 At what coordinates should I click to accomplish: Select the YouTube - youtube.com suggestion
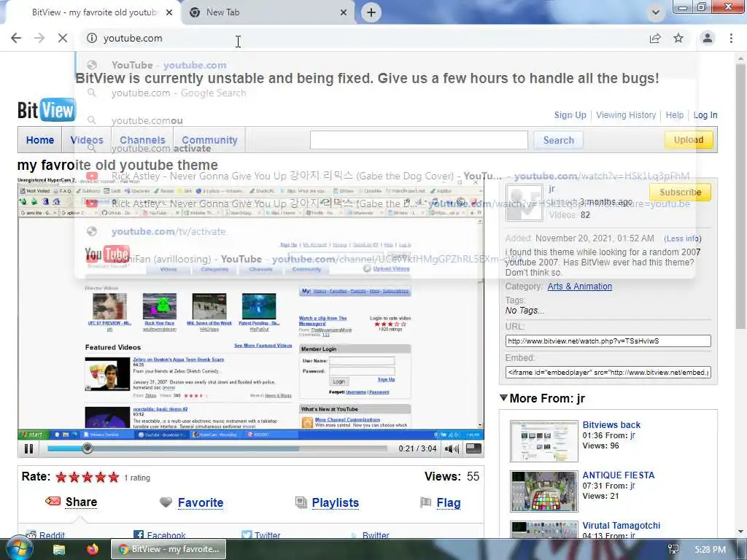(x=384, y=65)
